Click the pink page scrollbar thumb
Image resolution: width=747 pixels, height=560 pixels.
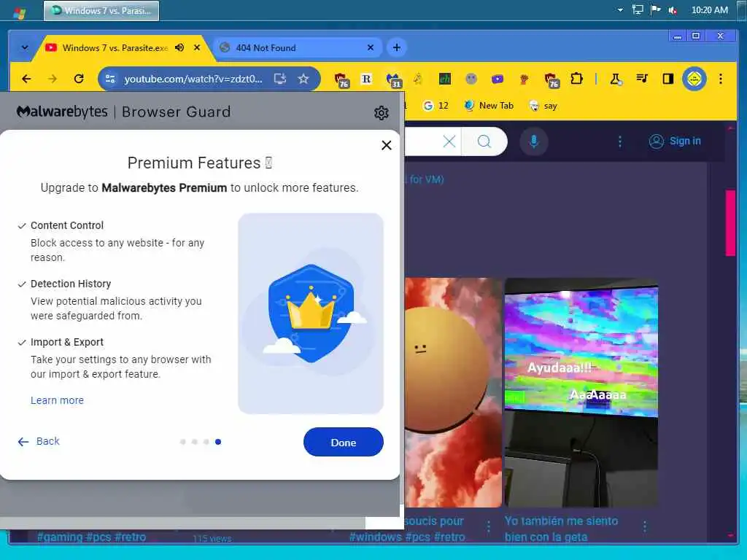(x=730, y=223)
